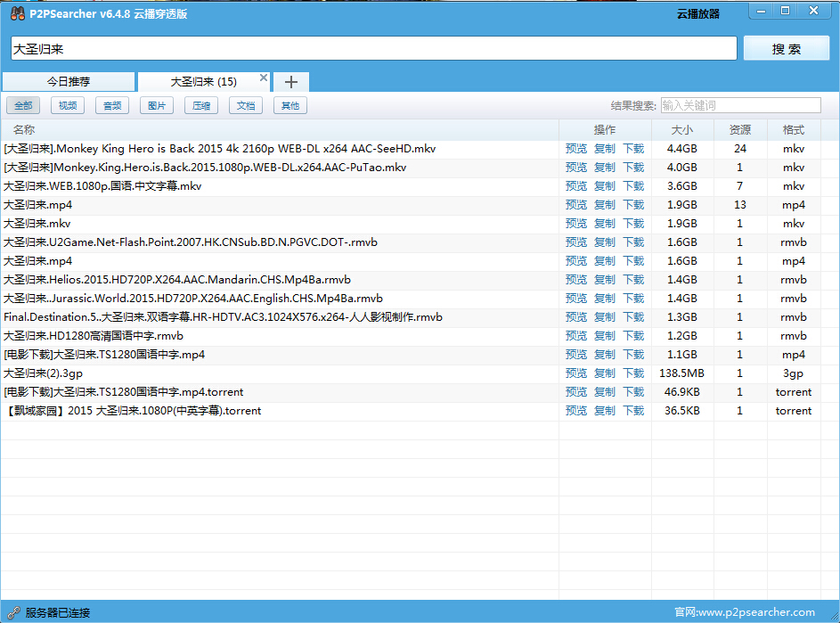Click the 结果搜索 keyword input field
Viewport: 840px width, 623px height.
(740, 105)
